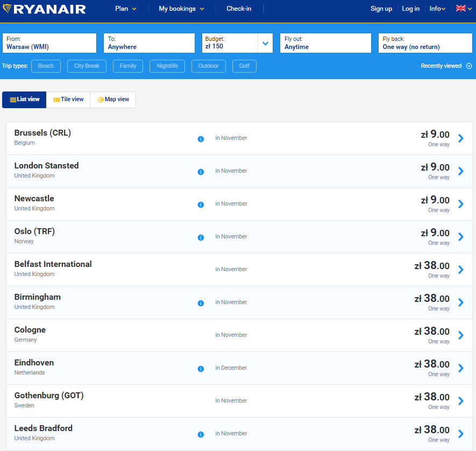476x451 pixels.
Task: Show info icon for Newcastle
Action: [x=201, y=205]
